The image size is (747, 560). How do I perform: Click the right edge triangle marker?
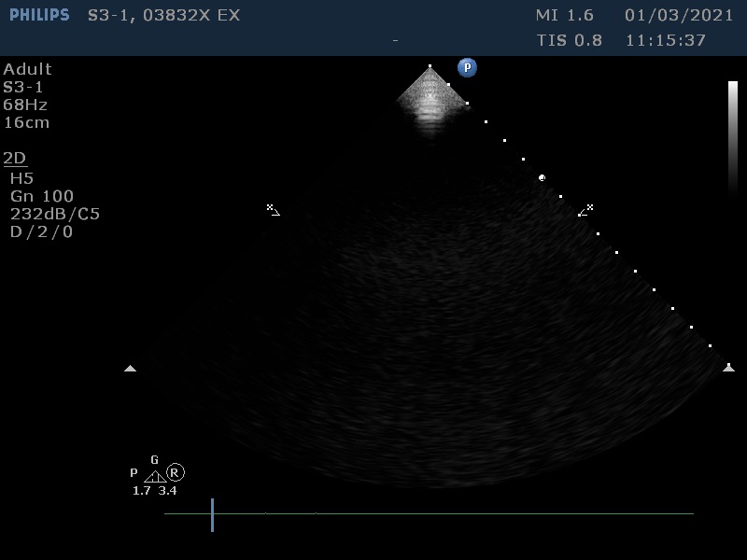click(728, 368)
